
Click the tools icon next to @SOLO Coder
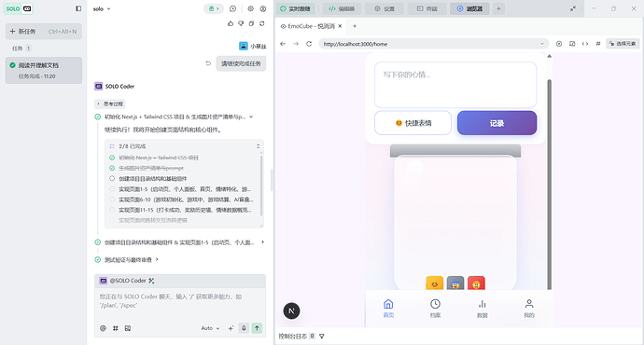coord(151,281)
